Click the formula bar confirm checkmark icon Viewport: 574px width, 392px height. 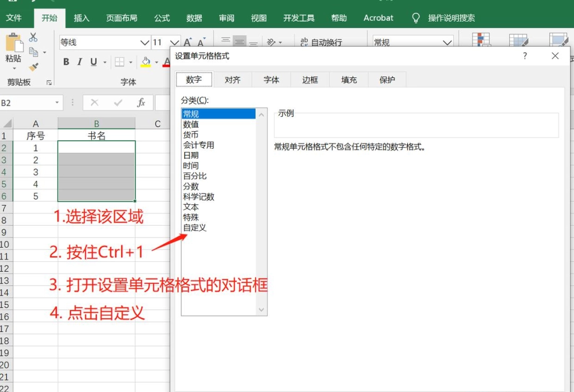coord(118,103)
